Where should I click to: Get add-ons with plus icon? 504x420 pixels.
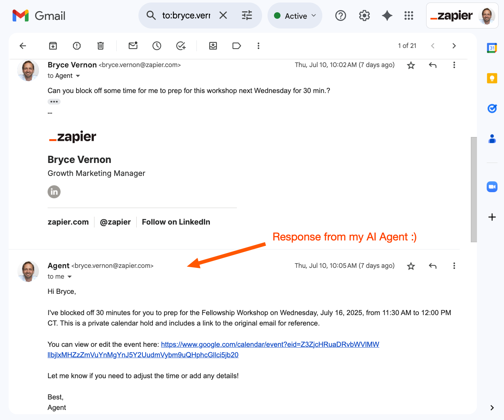pos(492,217)
